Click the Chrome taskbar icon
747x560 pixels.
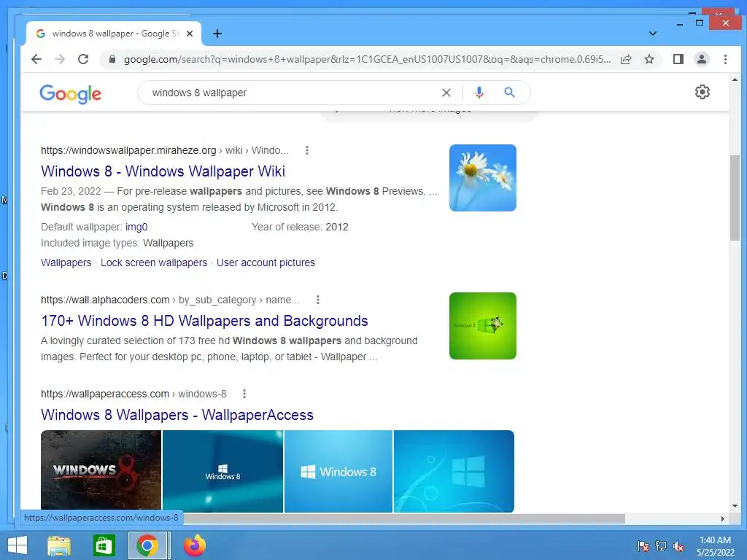(148, 545)
